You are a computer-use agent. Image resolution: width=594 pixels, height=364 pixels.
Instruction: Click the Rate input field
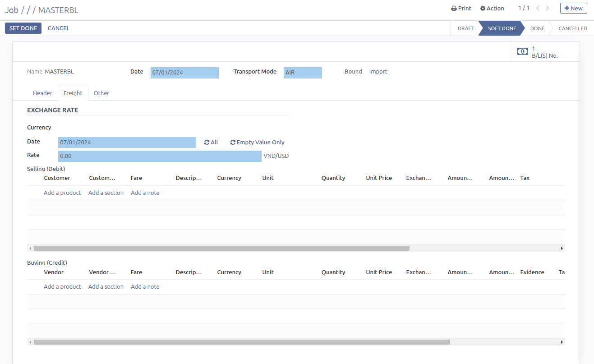click(x=160, y=157)
